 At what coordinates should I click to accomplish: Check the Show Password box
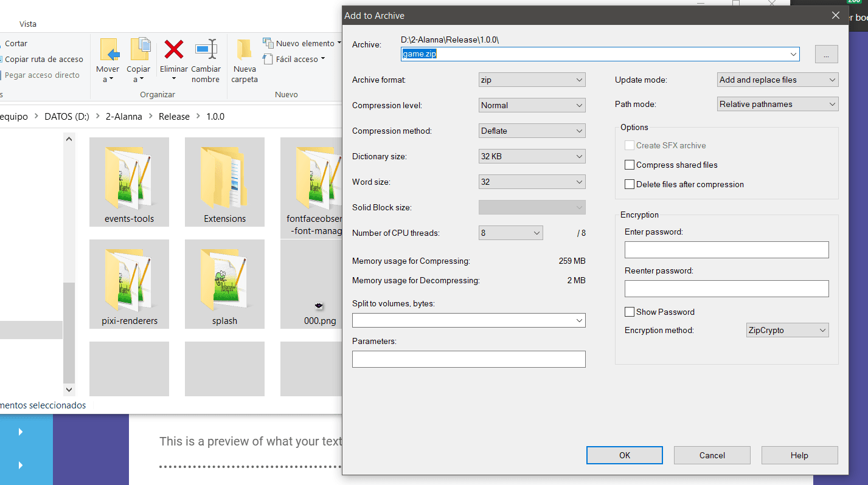[630, 312]
